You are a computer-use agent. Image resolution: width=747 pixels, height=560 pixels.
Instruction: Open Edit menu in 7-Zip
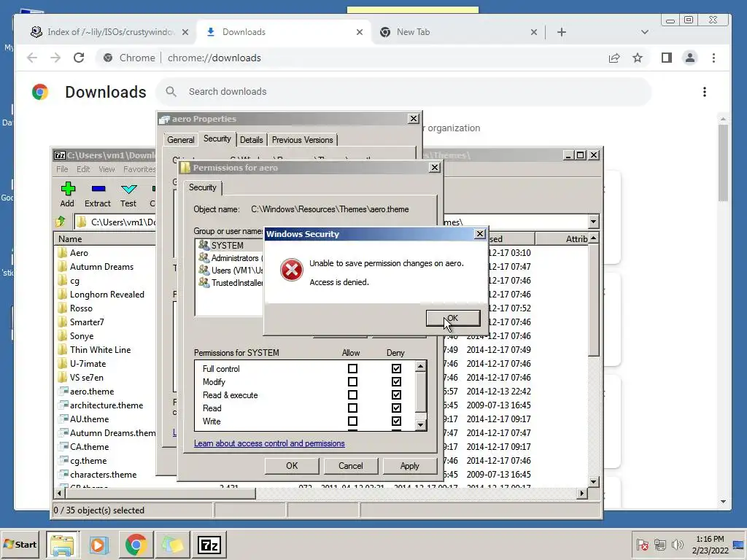[x=83, y=169]
